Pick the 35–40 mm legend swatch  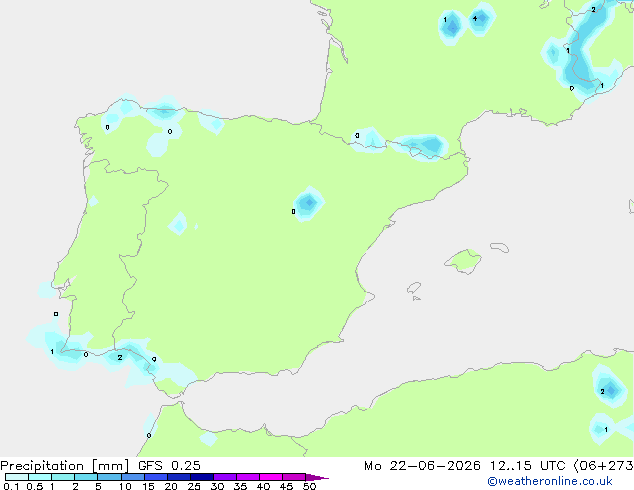click(x=248, y=477)
